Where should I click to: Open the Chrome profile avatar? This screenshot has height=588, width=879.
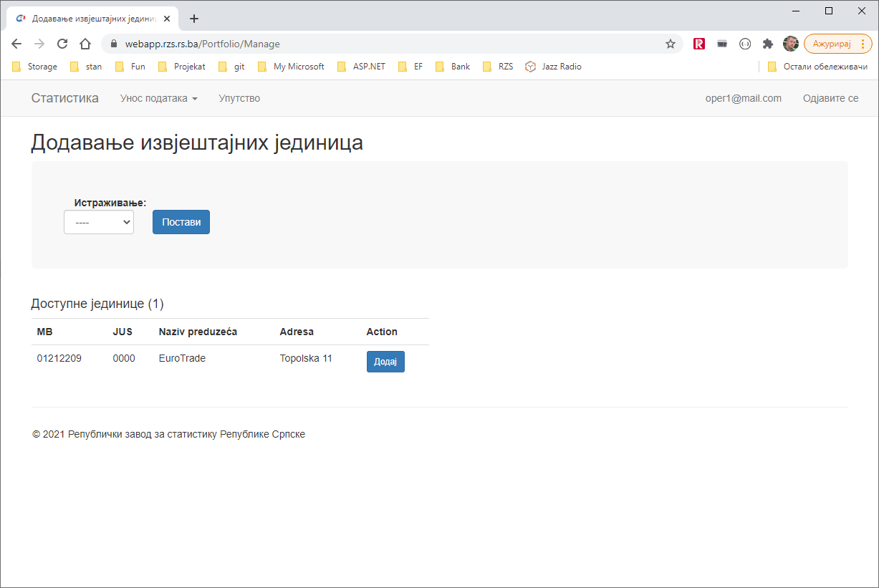point(790,44)
